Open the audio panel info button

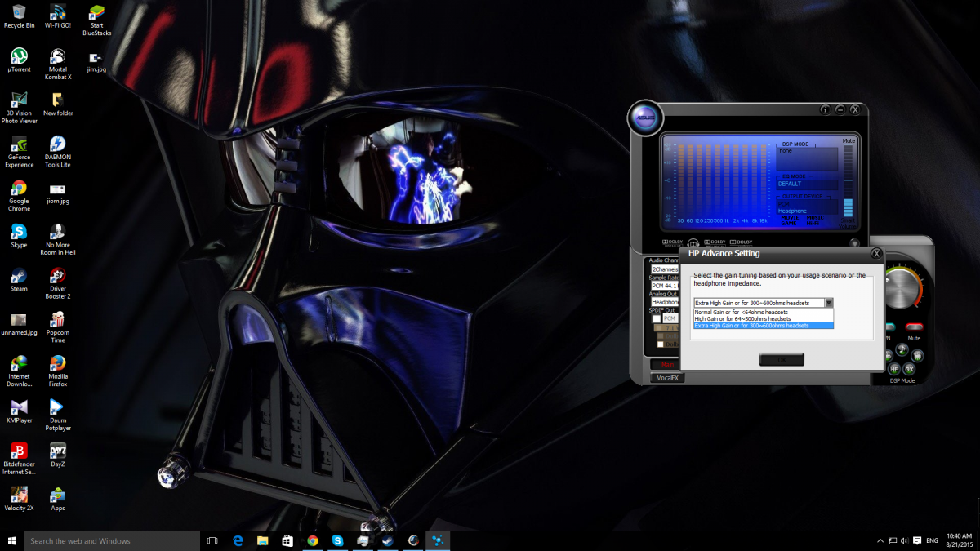pos(825,109)
